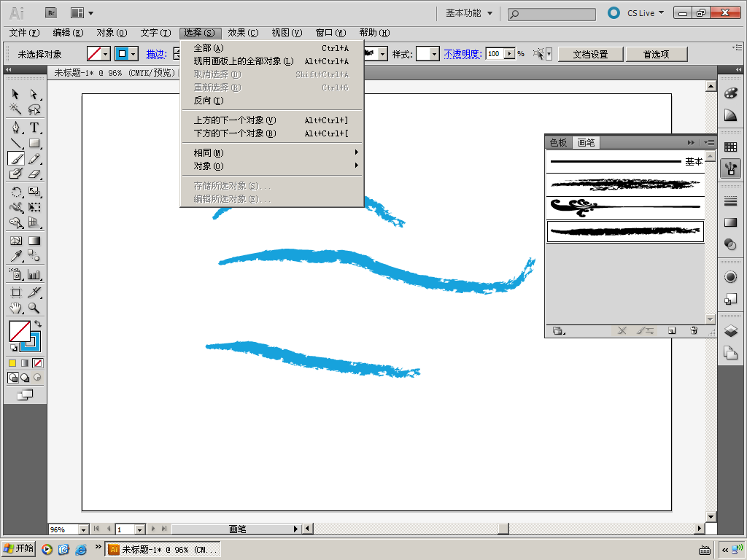Screen dimensions: 747x560
Task: Click the Windows 开始 button
Action: point(18,548)
